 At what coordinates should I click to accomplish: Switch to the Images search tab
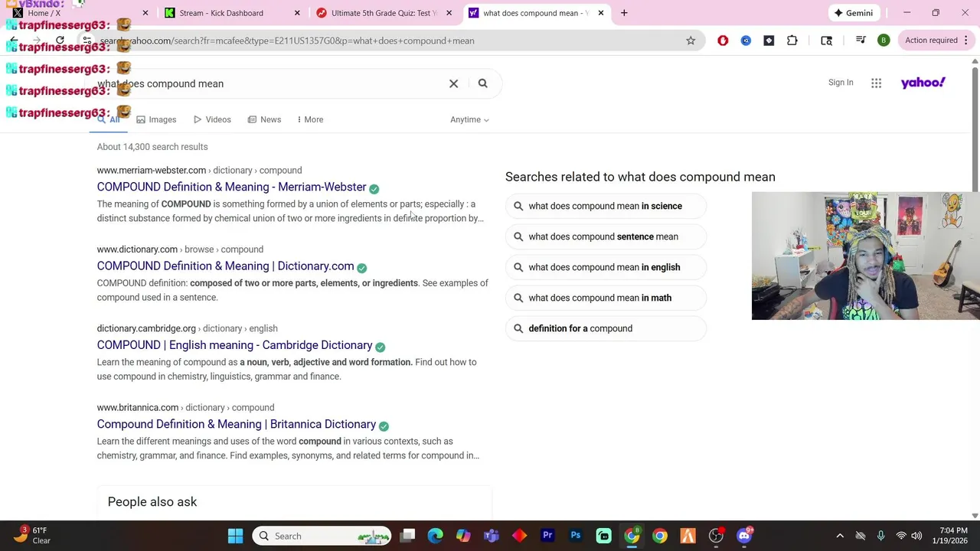[156, 119]
